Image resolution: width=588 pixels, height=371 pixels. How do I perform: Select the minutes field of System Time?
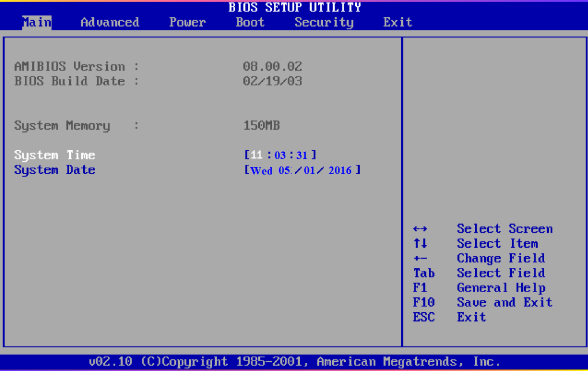point(280,156)
